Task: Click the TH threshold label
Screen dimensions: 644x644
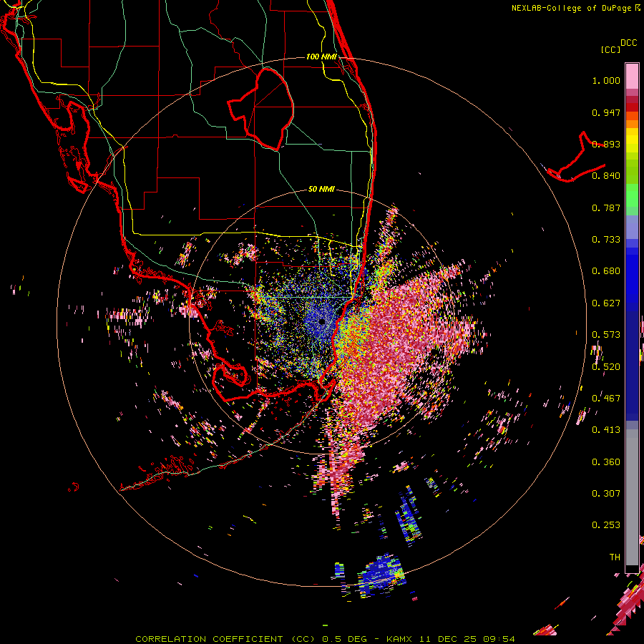Action: click(615, 557)
